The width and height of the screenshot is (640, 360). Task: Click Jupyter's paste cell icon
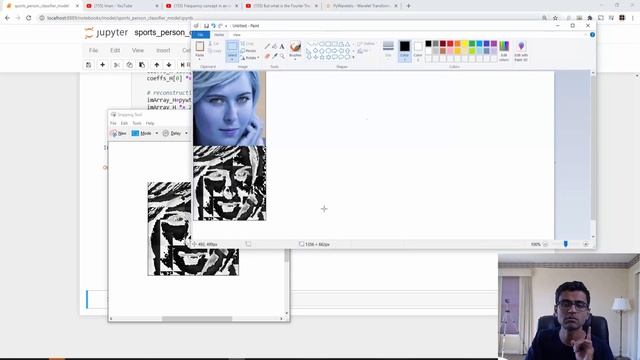[142, 65]
